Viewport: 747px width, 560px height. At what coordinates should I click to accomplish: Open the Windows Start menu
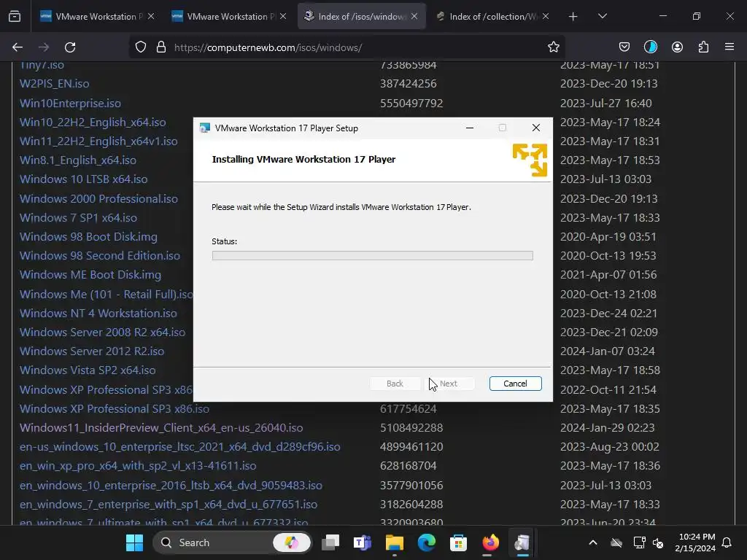[x=134, y=542]
